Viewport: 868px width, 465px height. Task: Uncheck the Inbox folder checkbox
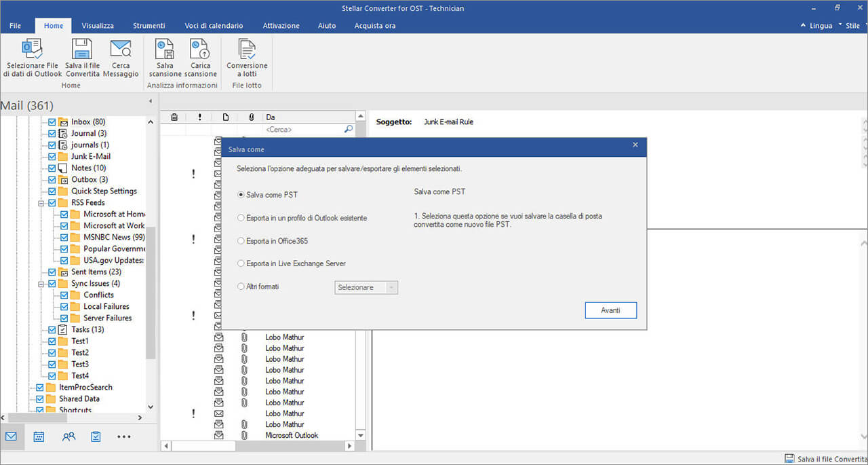(52, 122)
